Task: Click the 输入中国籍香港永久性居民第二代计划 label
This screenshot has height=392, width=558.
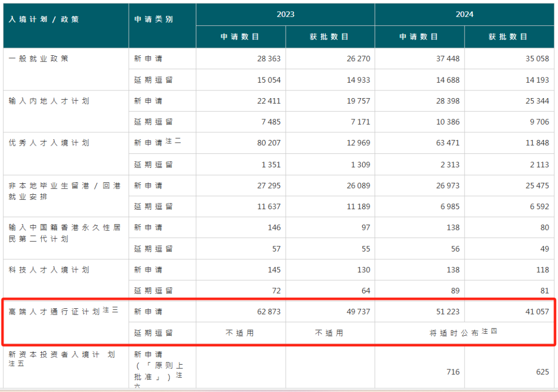Action: [65, 233]
